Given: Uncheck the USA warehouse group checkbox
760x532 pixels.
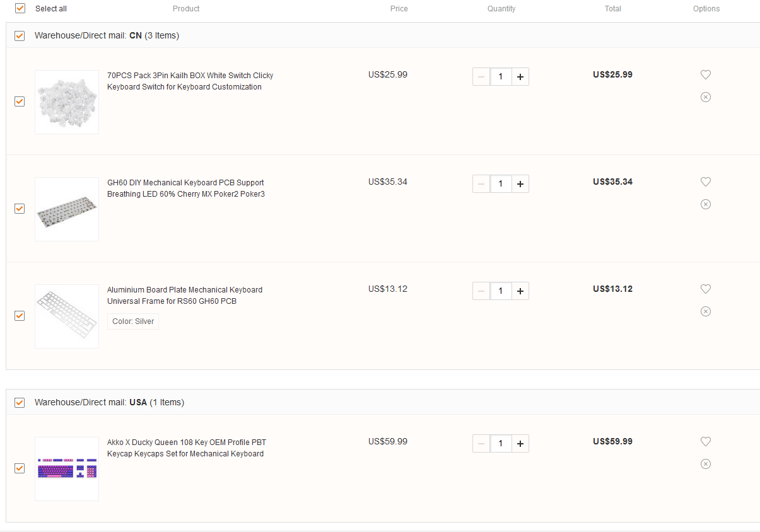Looking at the screenshot, I should (20, 403).
